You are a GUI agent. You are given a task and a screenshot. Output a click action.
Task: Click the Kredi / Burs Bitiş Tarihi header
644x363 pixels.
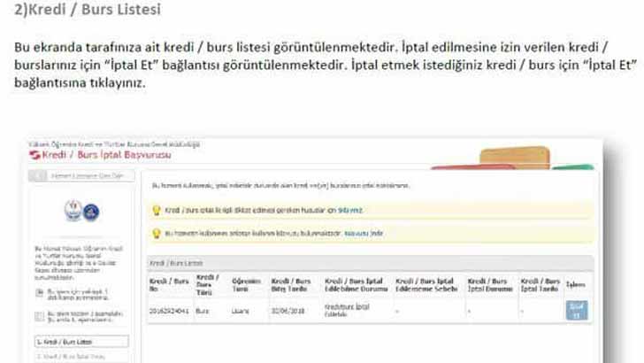coord(291,285)
